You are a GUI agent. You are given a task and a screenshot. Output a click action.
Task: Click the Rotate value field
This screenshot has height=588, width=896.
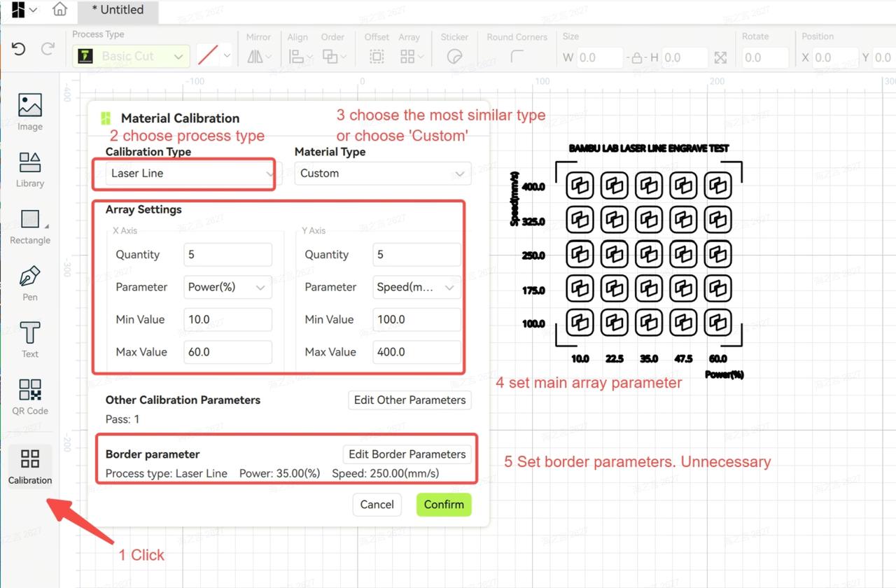click(x=766, y=57)
